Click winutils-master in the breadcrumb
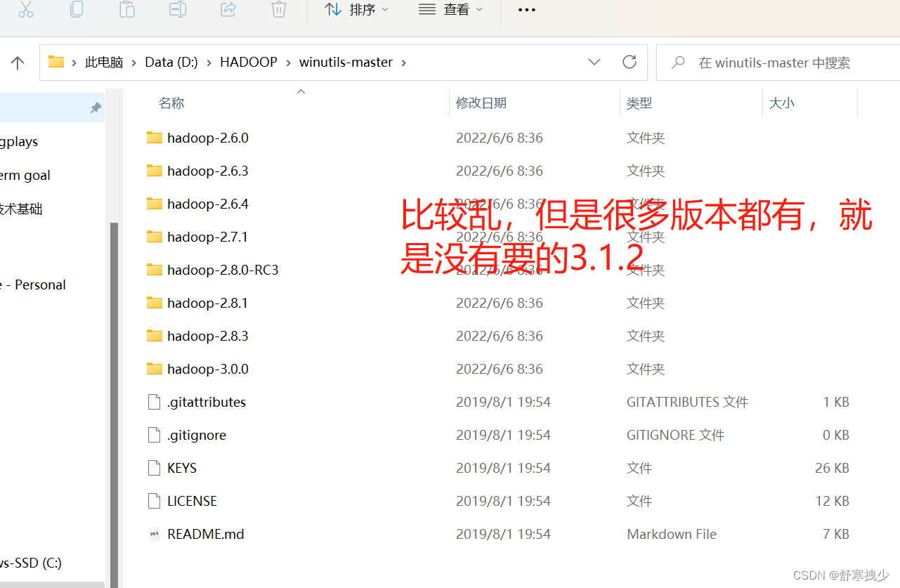The image size is (900, 588). (346, 62)
